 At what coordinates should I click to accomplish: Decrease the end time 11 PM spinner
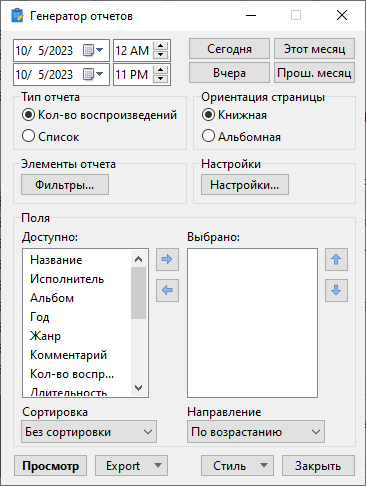[161, 79]
